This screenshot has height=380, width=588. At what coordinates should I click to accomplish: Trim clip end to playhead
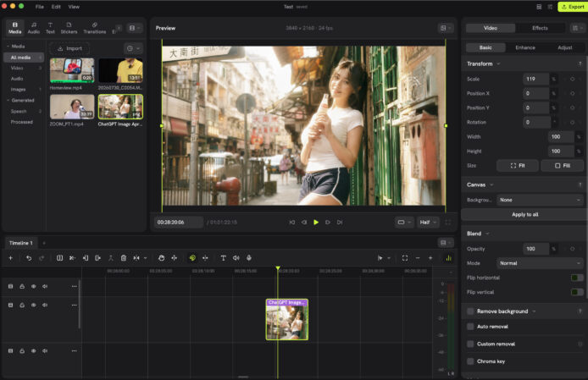[x=98, y=258]
